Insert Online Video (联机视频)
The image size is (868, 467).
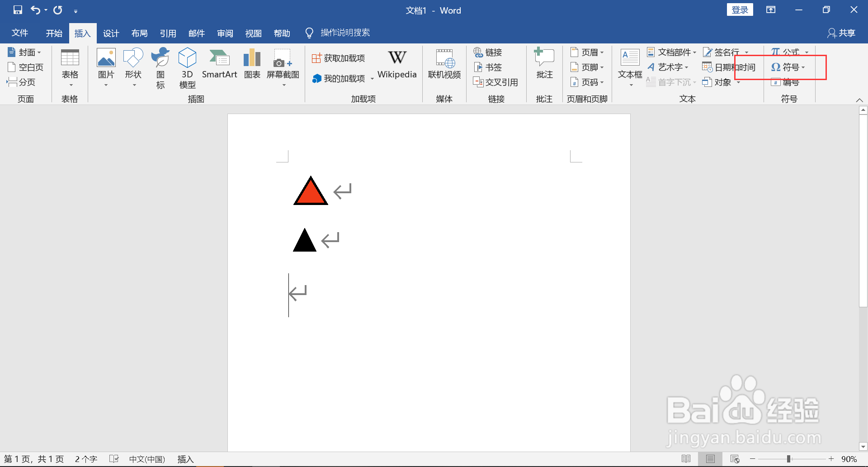[444, 64]
